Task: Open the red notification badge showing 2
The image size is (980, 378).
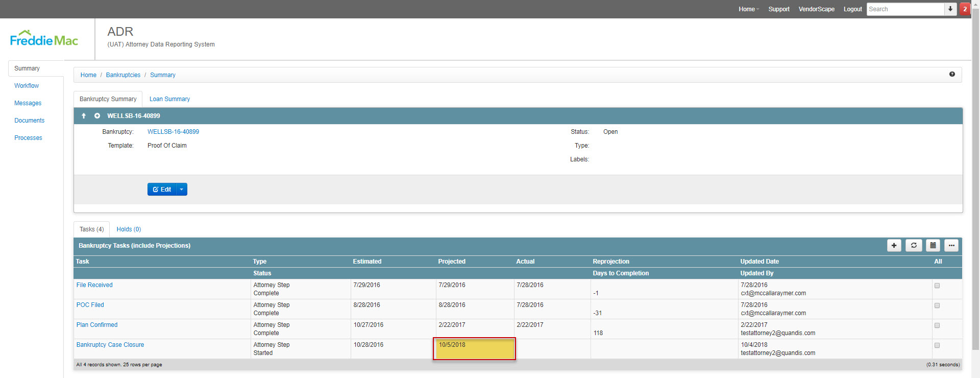Action: point(965,9)
